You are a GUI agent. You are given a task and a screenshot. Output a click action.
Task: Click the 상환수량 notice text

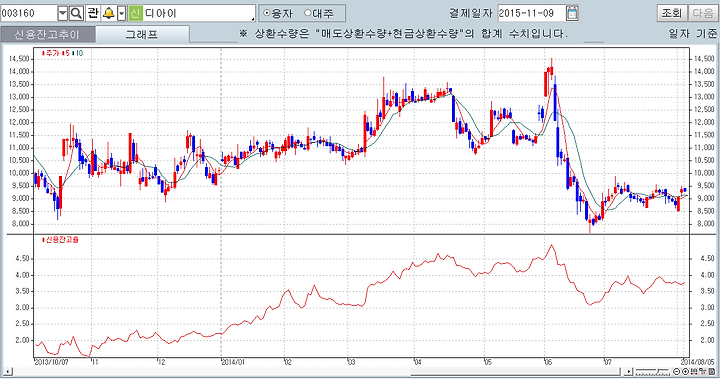point(403,34)
